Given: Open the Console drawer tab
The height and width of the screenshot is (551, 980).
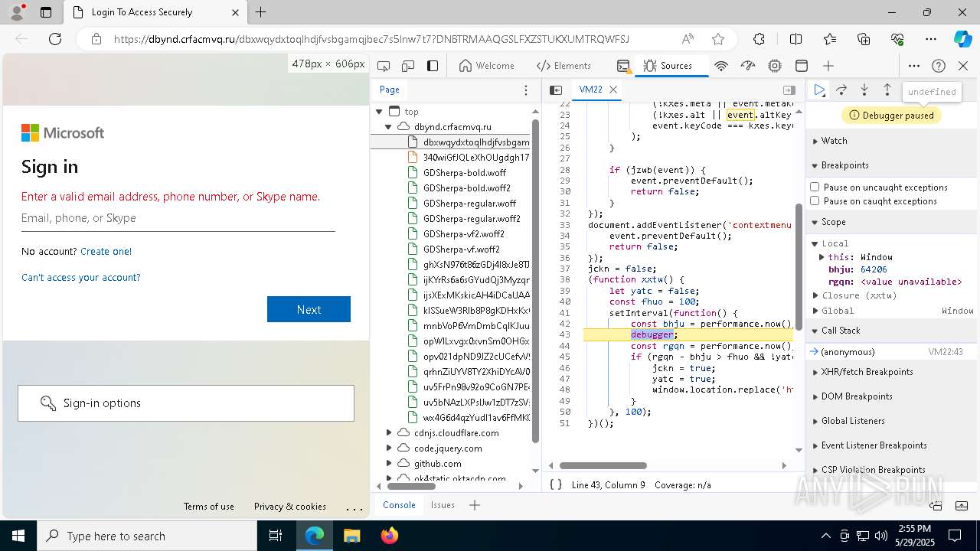Looking at the screenshot, I should (x=399, y=505).
